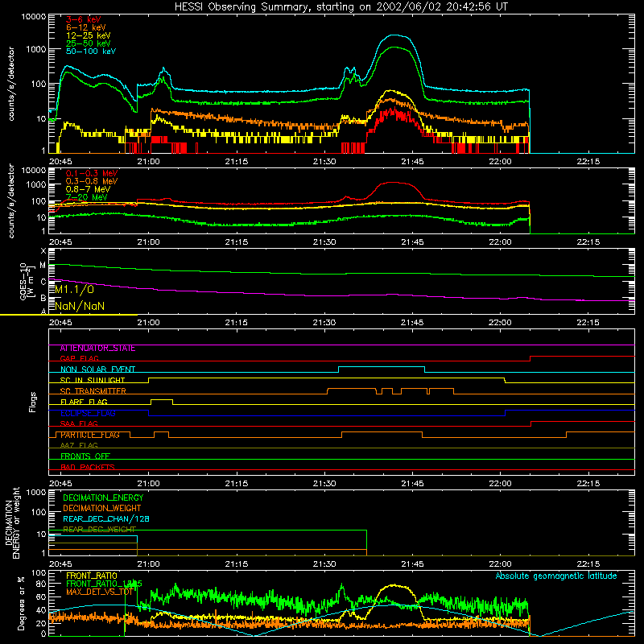Viewport: 644px width, 644px height.
Task: Select the 0.1-0.3 MeV legend label
Action: (x=92, y=173)
